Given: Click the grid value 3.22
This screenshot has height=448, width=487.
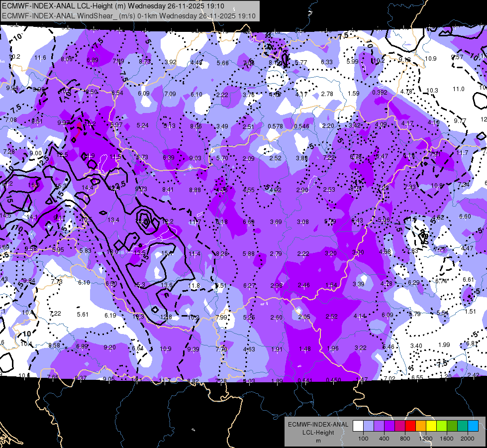Looking at the screenshot, I should pos(360,347).
